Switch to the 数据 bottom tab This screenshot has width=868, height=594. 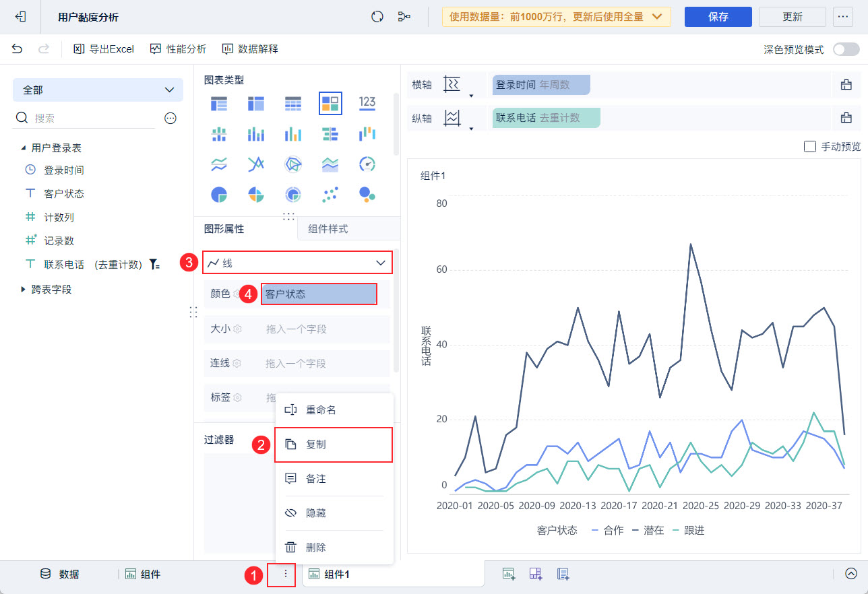tap(60, 574)
